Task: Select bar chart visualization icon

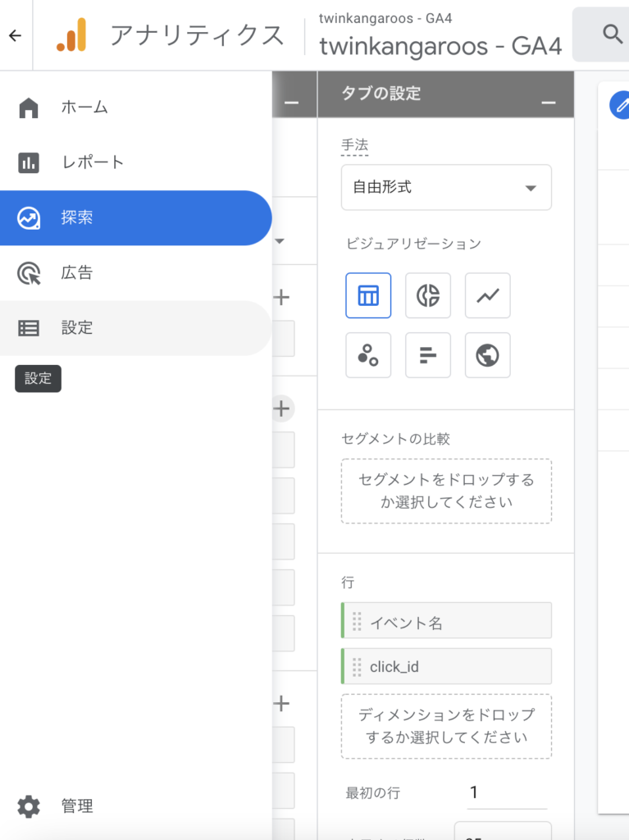Action: (x=428, y=355)
